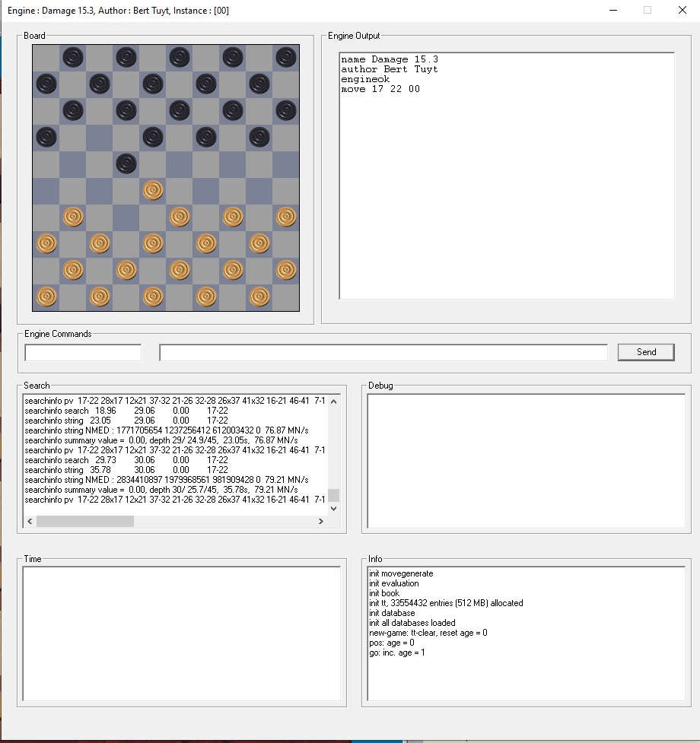Select the rightmost gold piece in the bottom row
The image size is (700, 743).
click(259, 297)
